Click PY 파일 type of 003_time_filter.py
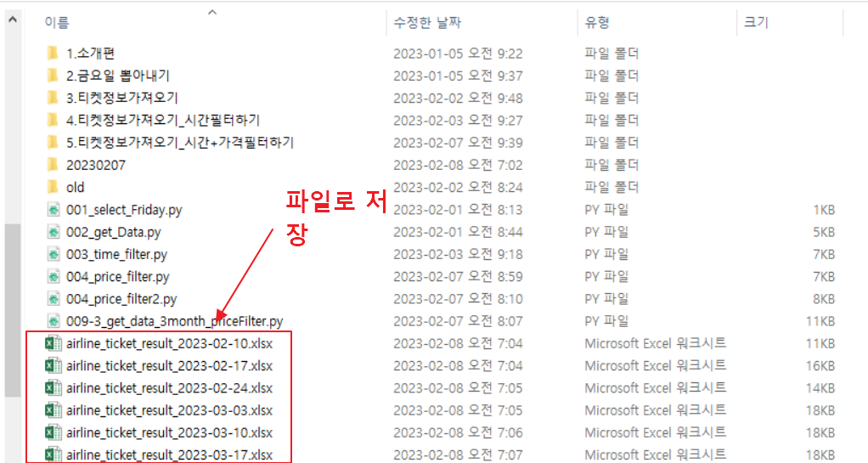Image resolution: width=868 pixels, height=463 pixels. (606, 254)
